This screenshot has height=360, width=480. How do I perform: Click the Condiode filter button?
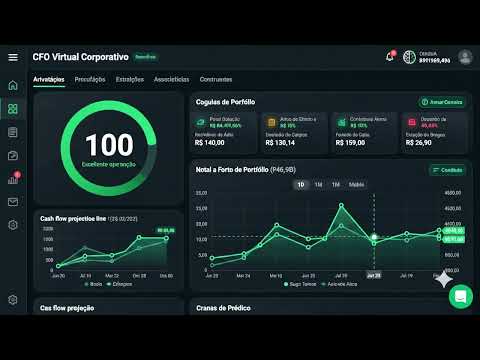pos(447,170)
